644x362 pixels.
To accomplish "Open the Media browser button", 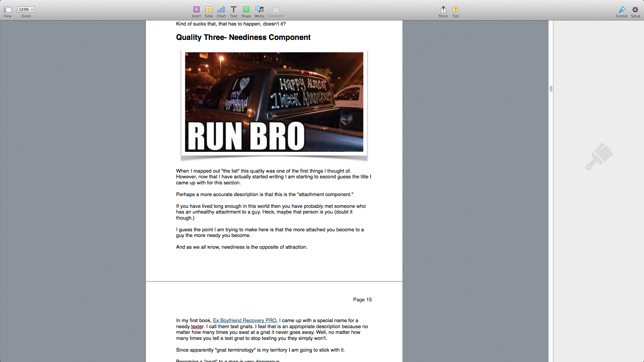I will tap(259, 9).
